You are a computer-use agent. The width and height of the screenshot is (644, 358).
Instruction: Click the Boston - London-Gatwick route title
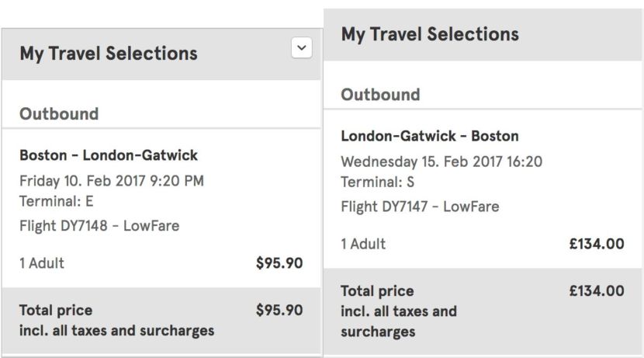109,155
